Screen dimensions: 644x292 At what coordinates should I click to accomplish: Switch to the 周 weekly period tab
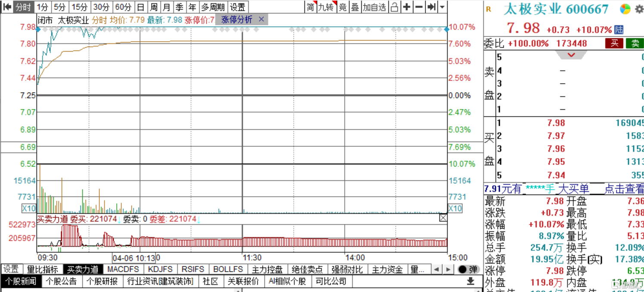[154, 7]
